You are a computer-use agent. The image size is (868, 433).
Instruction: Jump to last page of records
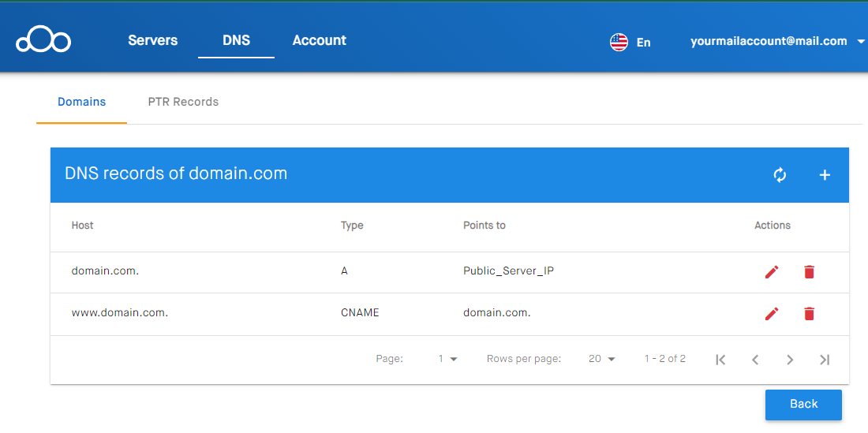pos(825,360)
